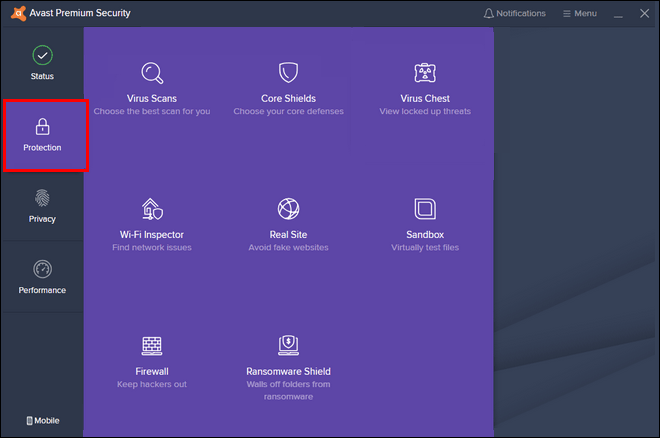This screenshot has height=438, width=660.
Task: Switch to the Status tab
Action: click(42, 63)
